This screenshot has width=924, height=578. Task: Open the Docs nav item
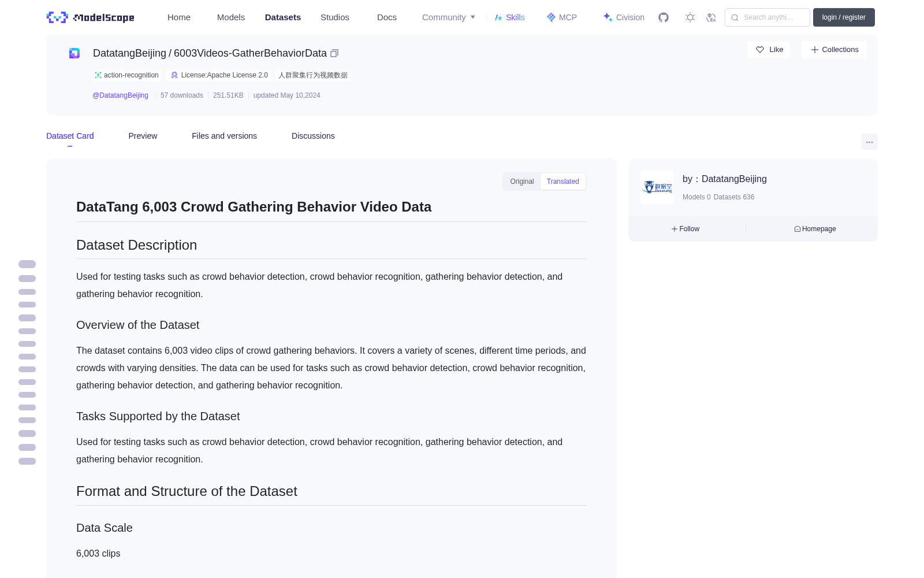click(x=387, y=17)
